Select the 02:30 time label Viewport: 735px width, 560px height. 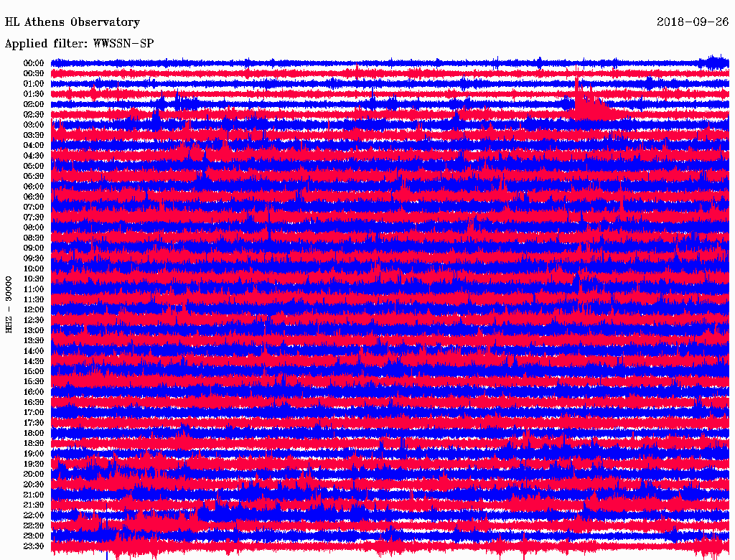point(34,114)
